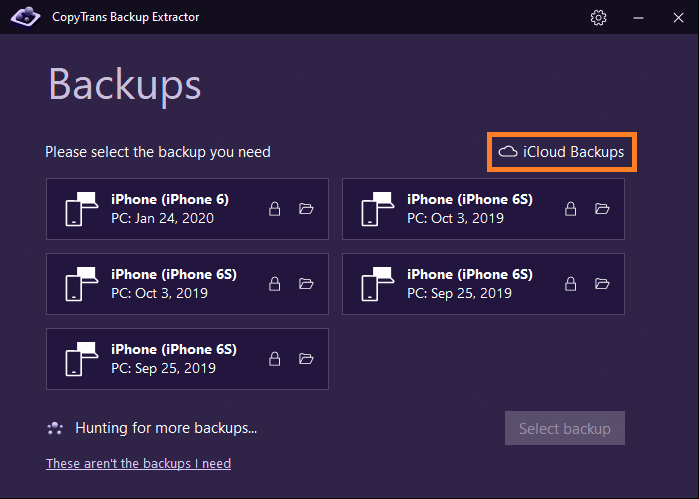The image size is (699, 499).
Task: Click the "Hunting for more backups..." status text
Action: coord(166,428)
